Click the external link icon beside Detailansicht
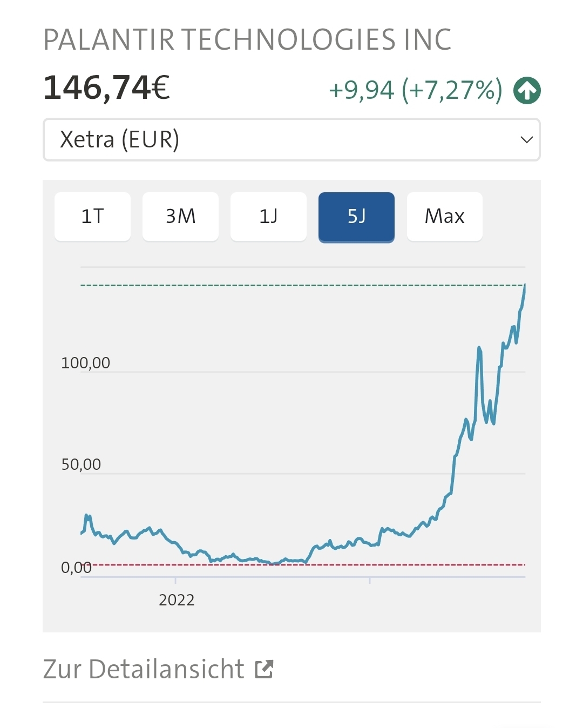This screenshot has width=583, height=728. click(265, 669)
